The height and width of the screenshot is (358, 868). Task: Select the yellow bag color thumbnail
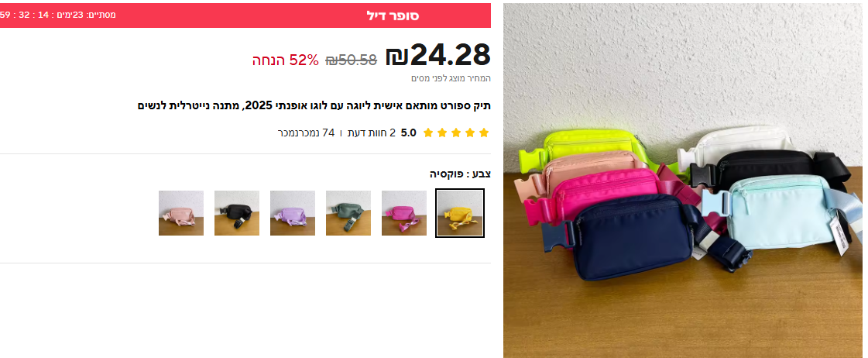pos(459,213)
